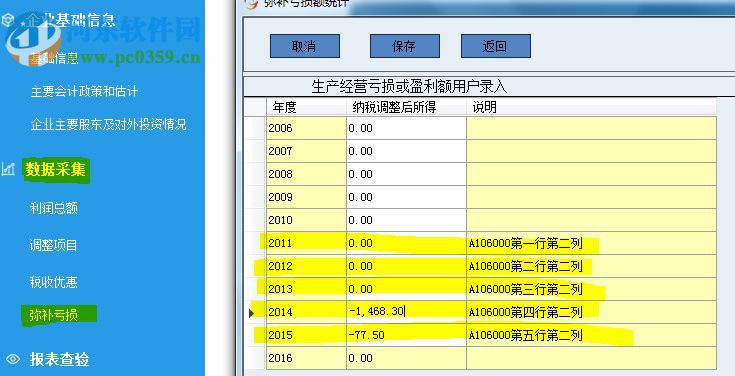The image size is (735, 376).
Task: Click the 保存 save button
Action: point(405,46)
